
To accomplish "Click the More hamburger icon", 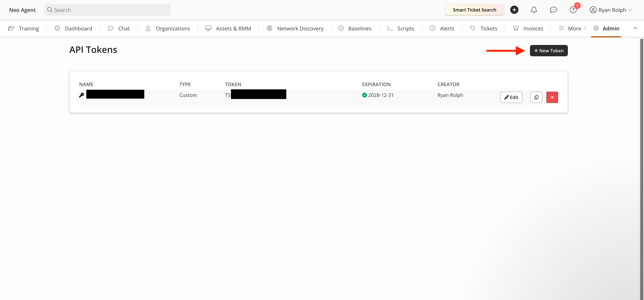I will [561, 28].
